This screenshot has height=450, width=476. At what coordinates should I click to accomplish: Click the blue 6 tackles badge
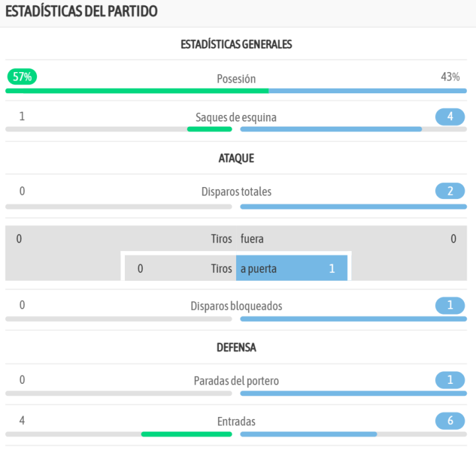click(450, 422)
